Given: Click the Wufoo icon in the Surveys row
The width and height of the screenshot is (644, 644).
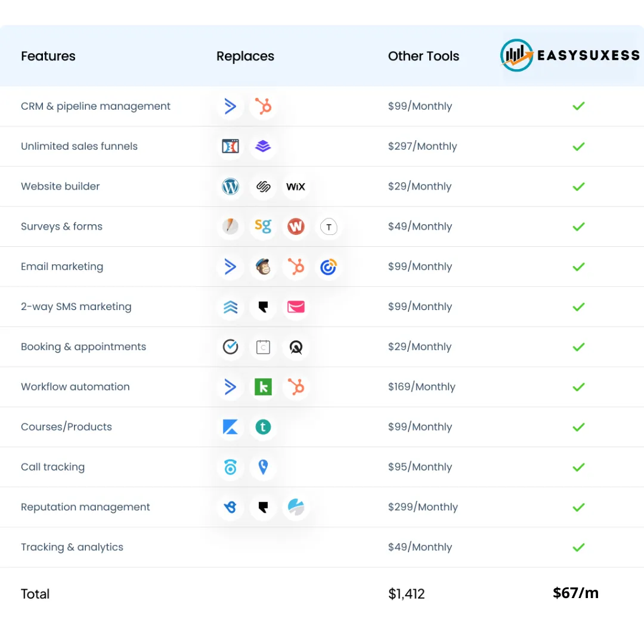Looking at the screenshot, I should click(296, 227).
